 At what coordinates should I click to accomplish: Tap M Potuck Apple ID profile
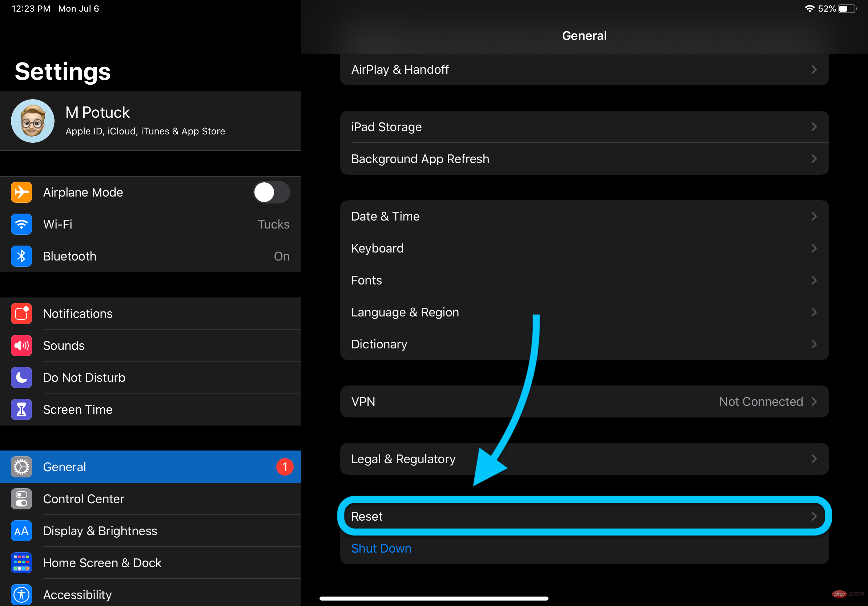(150, 121)
